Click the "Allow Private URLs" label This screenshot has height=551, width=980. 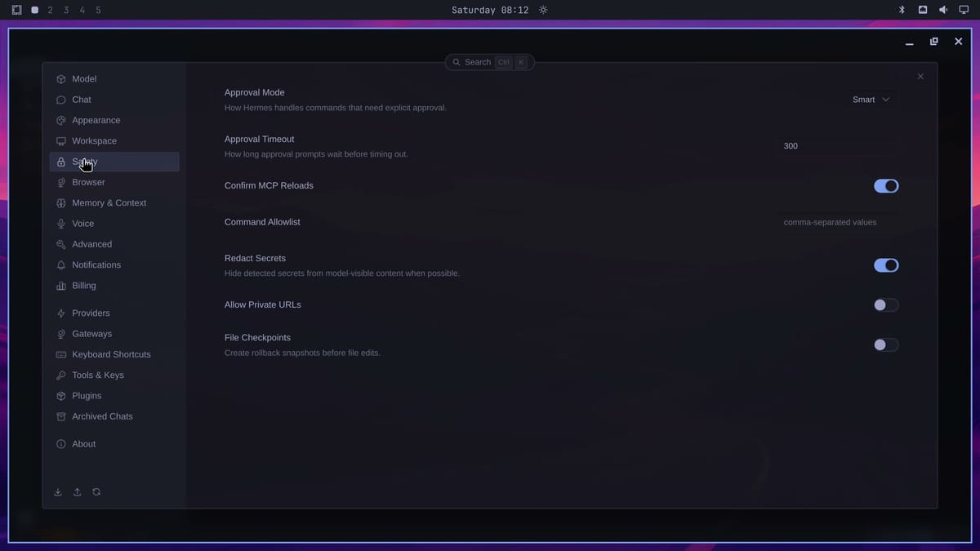pos(263,305)
